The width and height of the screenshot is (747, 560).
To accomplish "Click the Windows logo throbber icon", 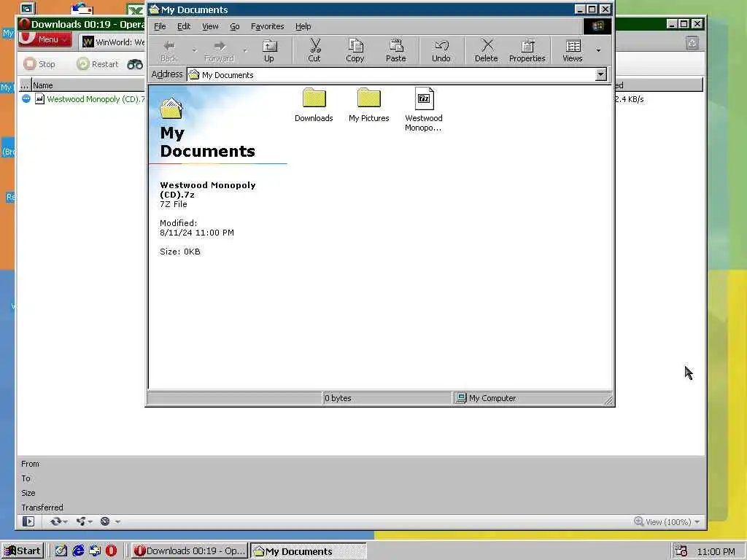I will tap(597, 26).
